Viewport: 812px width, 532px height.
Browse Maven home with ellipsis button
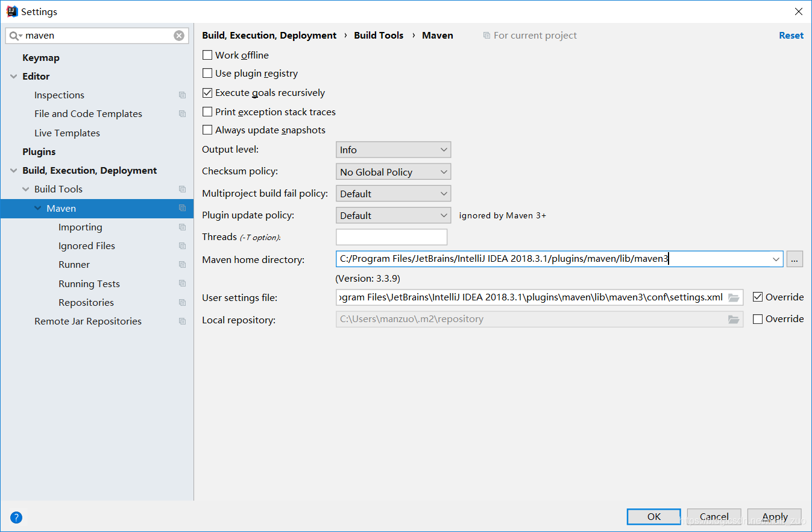(795, 259)
